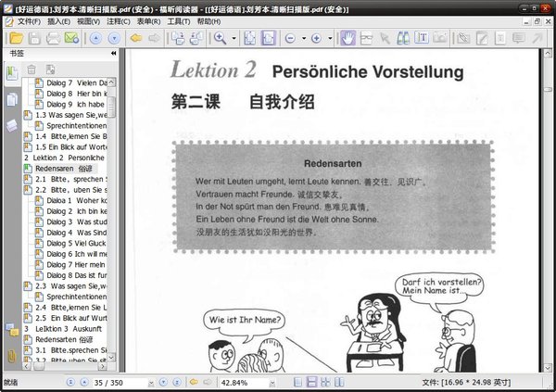Open bookmark '1.3 Was sagen Sie'

(x=71, y=115)
